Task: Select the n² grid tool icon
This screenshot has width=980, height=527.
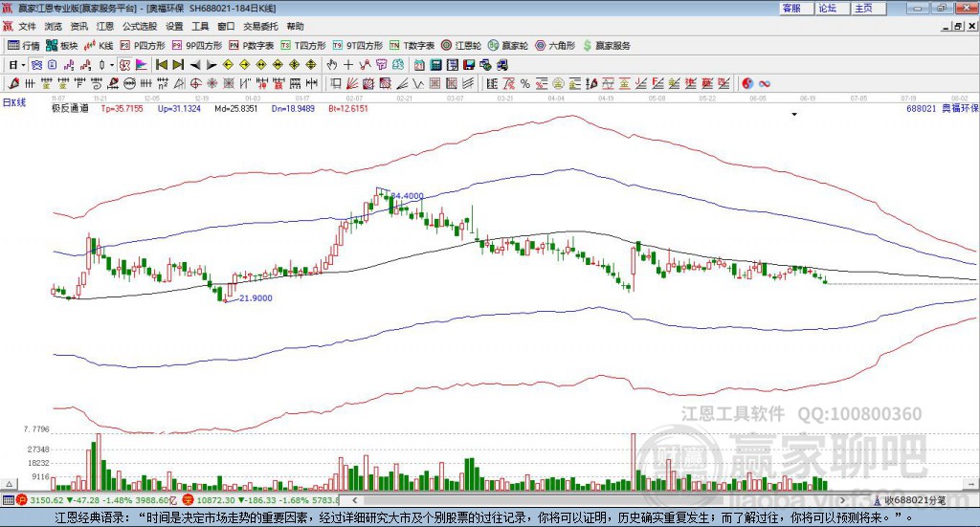Action: 163,83
